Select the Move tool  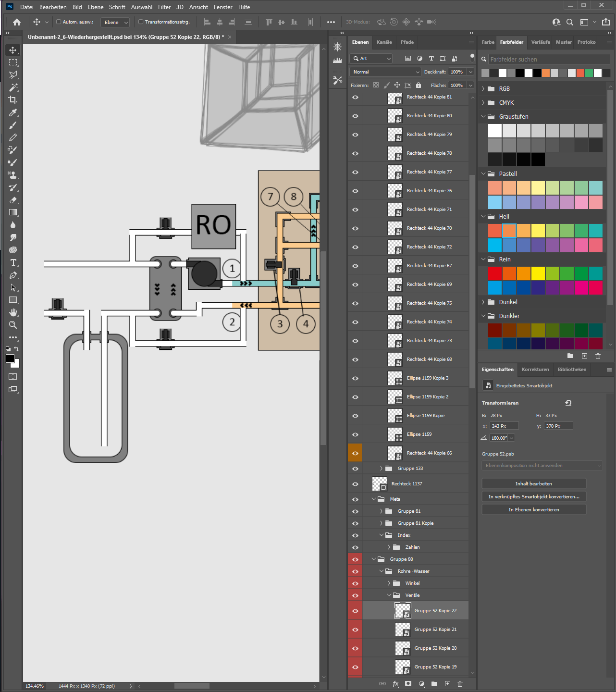(13, 50)
